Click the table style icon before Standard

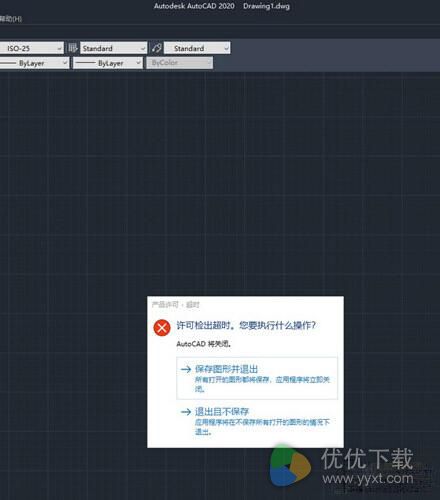point(72,48)
